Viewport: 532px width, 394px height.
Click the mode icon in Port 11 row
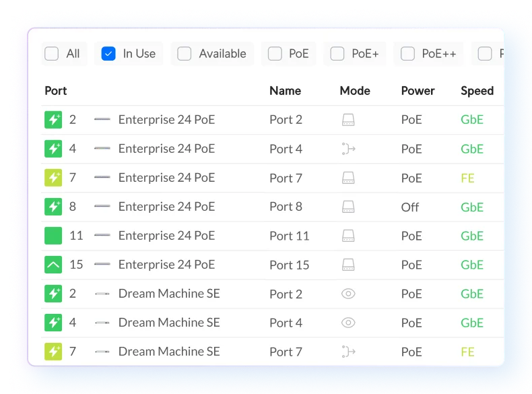click(x=348, y=236)
